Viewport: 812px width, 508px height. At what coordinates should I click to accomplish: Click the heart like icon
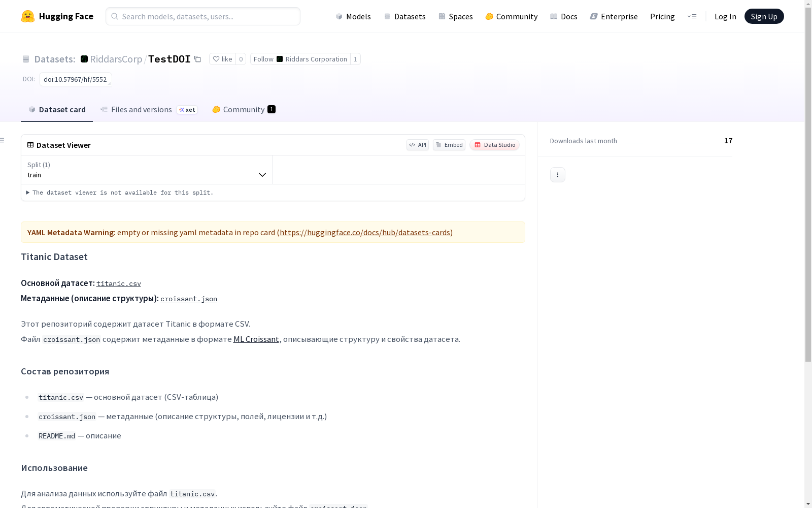(x=216, y=59)
